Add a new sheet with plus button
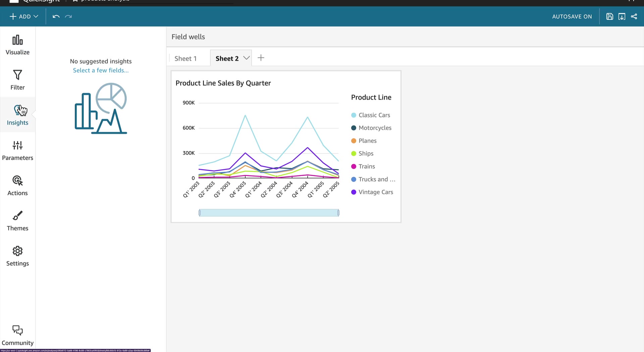The width and height of the screenshot is (644, 352). [261, 58]
